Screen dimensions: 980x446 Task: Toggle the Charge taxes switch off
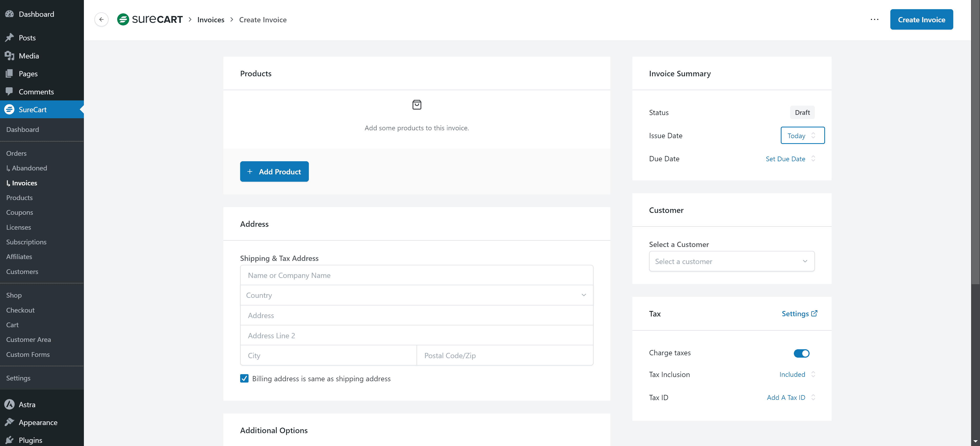tap(801, 353)
